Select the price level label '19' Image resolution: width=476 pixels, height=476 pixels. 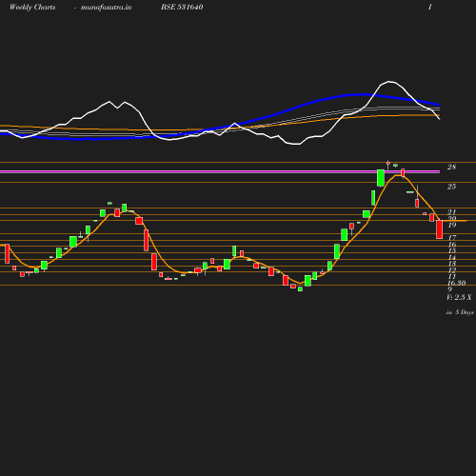point(452,226)
